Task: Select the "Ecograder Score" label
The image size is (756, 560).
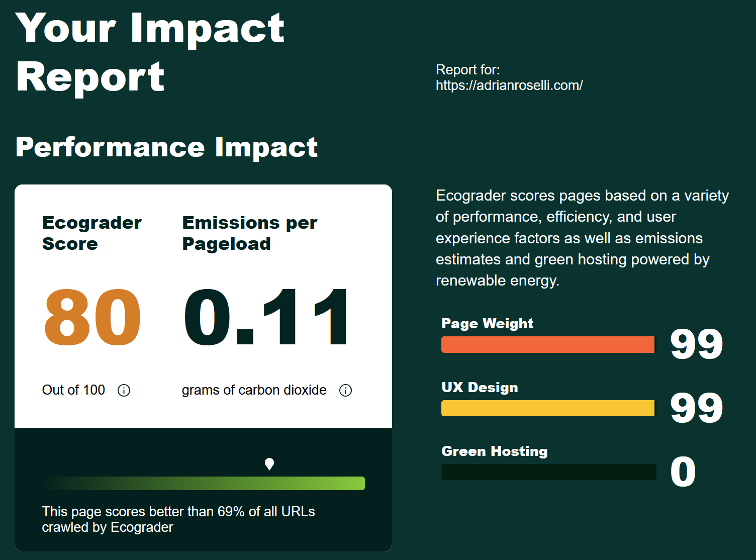Action: [91, 233]
